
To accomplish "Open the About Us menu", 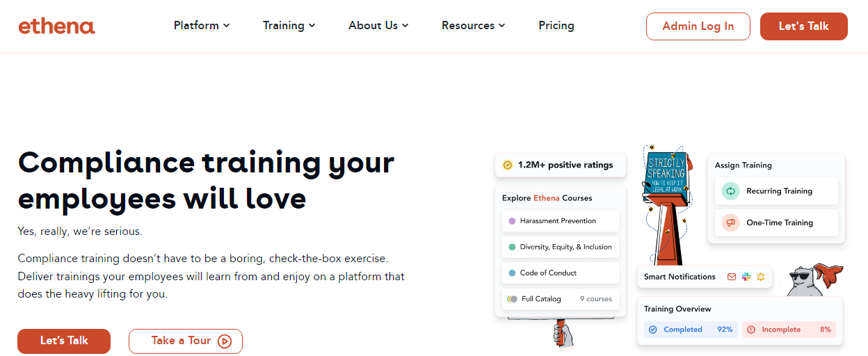I will 378,26.
